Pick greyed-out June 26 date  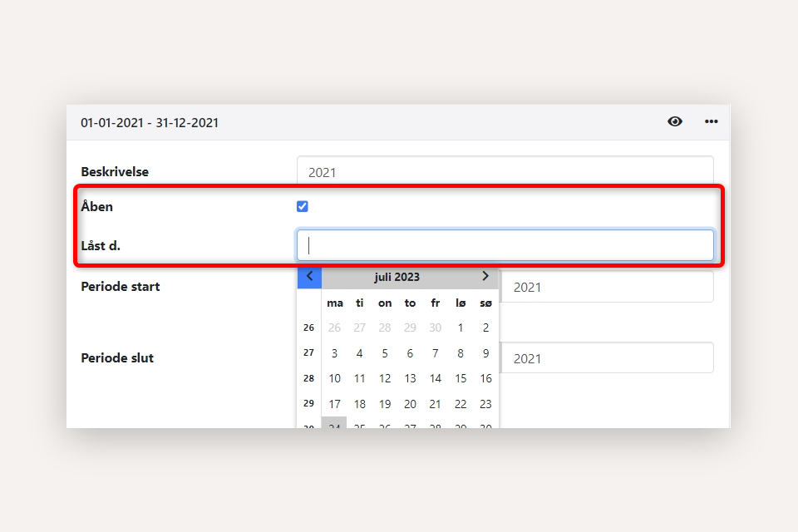[334, 328]
